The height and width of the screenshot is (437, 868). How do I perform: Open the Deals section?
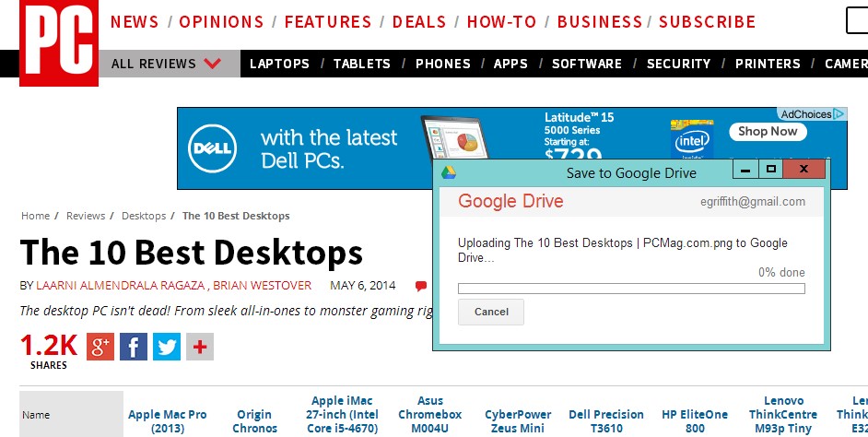click(419, 21)
